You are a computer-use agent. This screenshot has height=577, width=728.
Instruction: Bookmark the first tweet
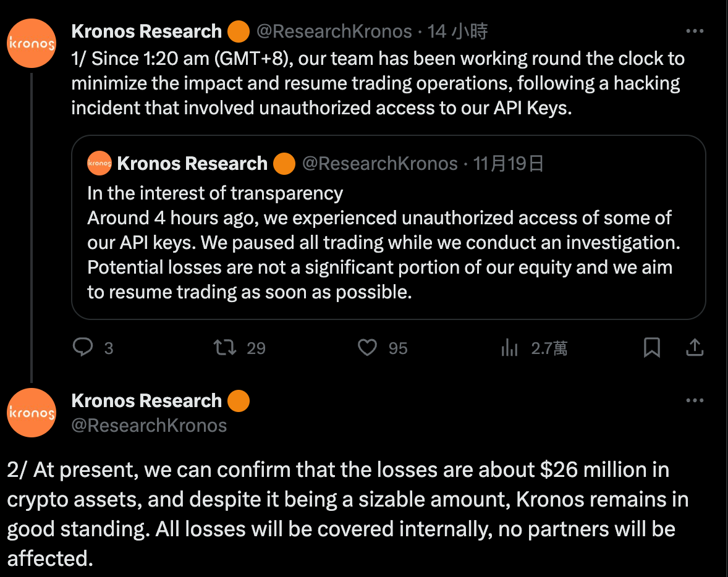(x=652, y=348)
